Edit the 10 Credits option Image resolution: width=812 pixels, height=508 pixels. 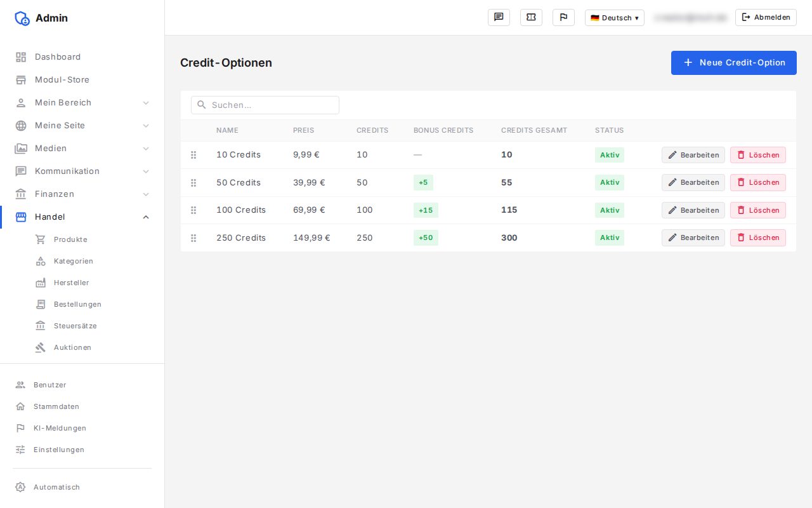[693, 155]
